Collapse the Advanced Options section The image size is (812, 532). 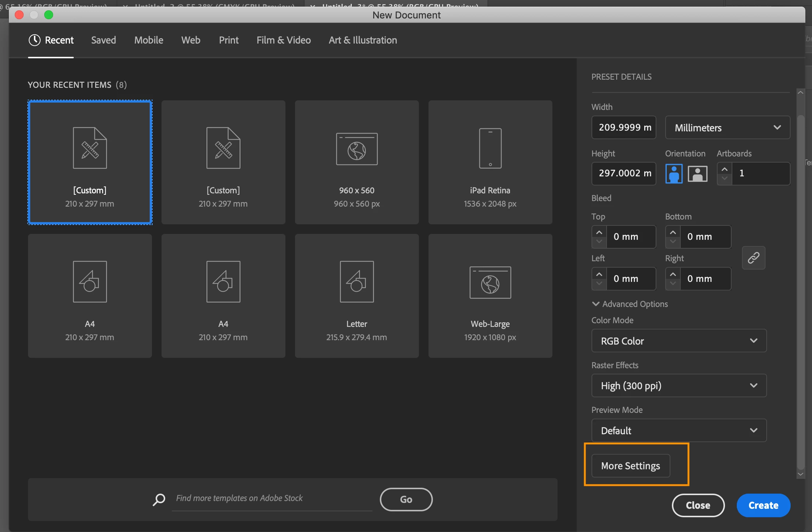coord(596,304)
